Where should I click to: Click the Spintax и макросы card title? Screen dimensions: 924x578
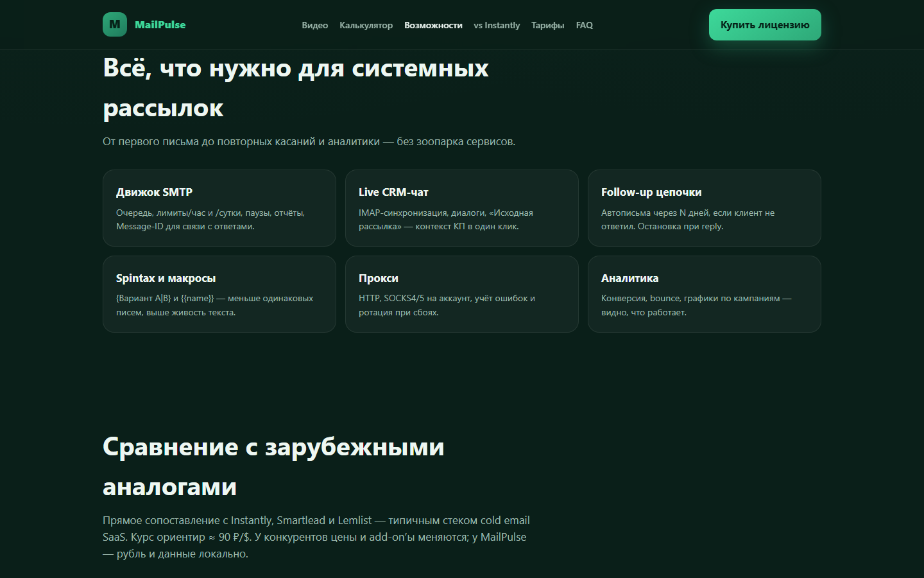pyautogui.click(x=166, y=278)
